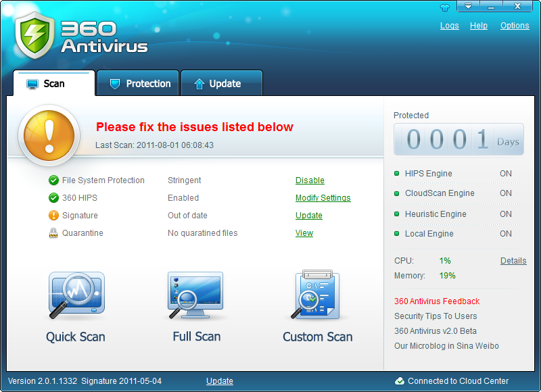Click Update link for outdated Signature
This screenshot has width=541, height=392.
point(308,216)
